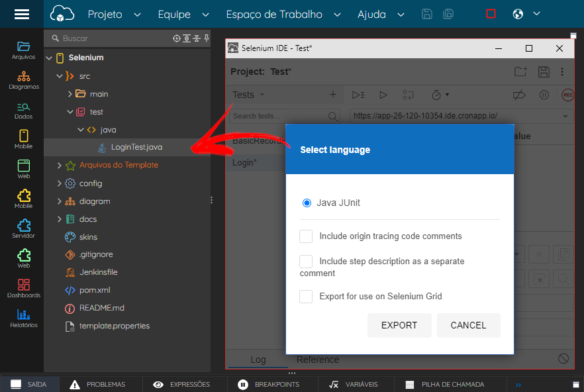Expand the main folder
Screen dimensions: 584x392
[x=70, y=94]
